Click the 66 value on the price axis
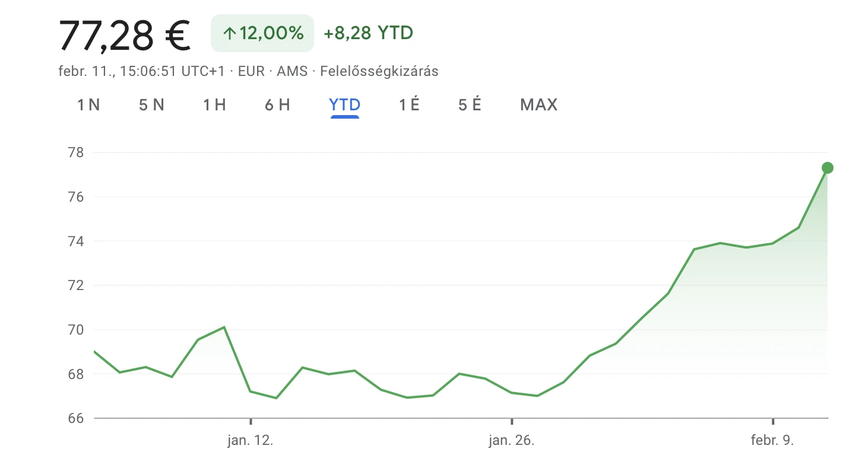This screenshot has width=868, height=471. [77, 418]
